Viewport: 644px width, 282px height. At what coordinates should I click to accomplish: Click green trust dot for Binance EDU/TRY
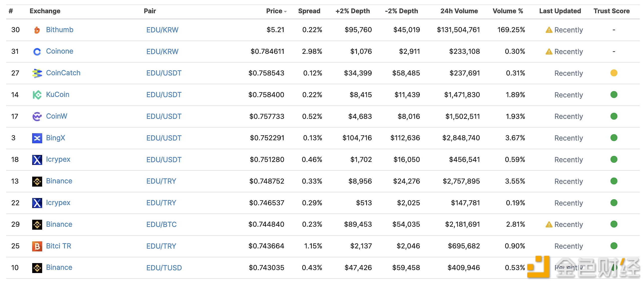[x=614, y=181]
